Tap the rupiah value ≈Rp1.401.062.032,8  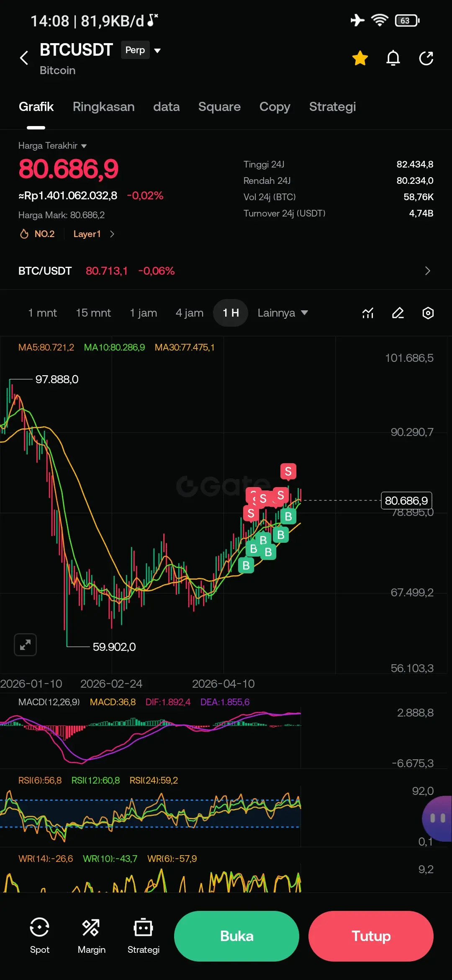(x=68, y=196)
